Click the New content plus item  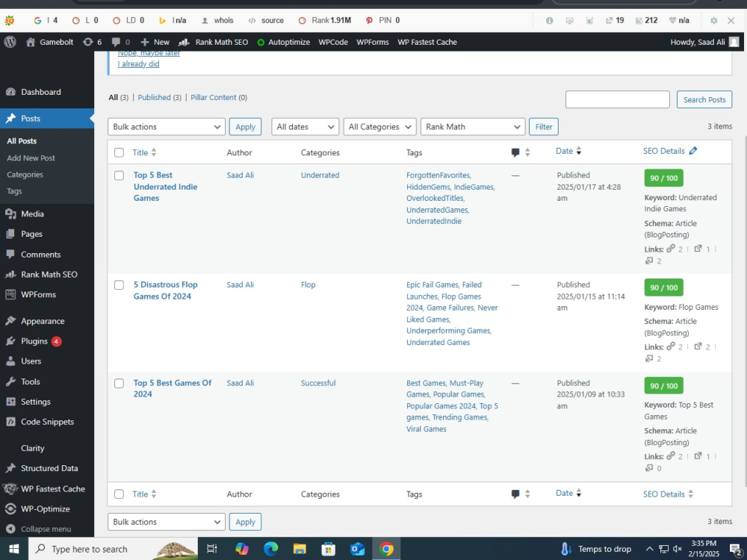point(155,42)
